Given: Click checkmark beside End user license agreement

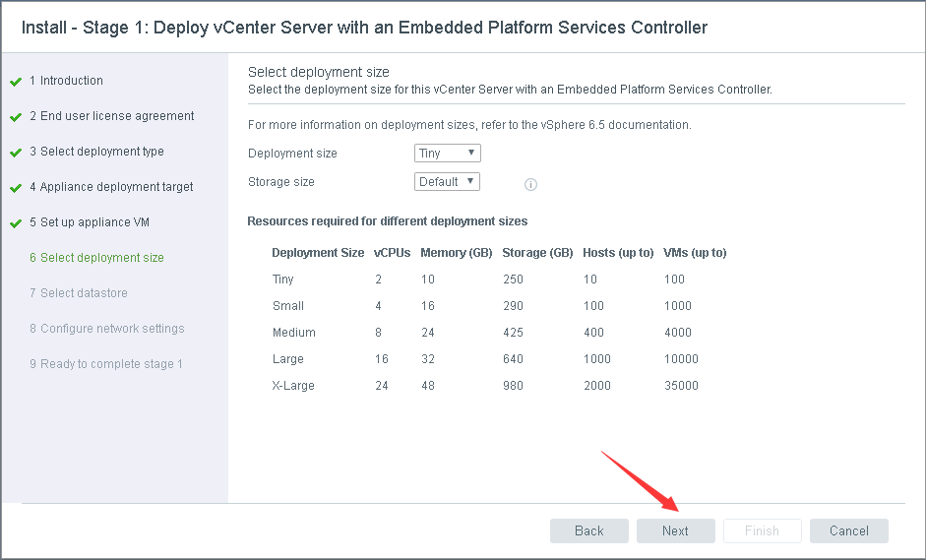Looking at the screenshot, I should 16,117.
